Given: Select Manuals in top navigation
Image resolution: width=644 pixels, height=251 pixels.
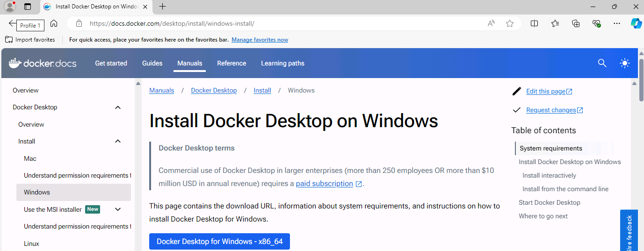Looking at the screenshot, I should pyautogui.click(x=190, y=63).
